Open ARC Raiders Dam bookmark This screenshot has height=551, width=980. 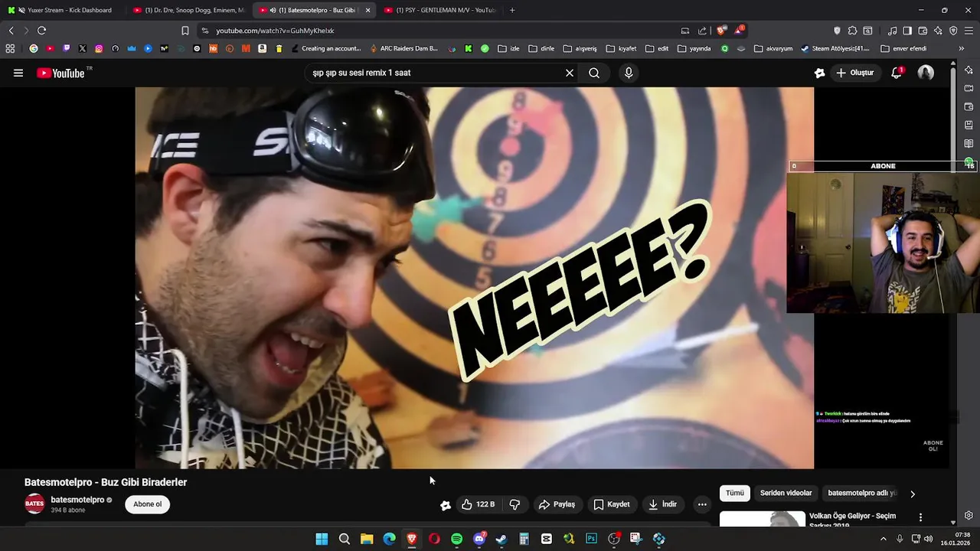click(403, 48)
